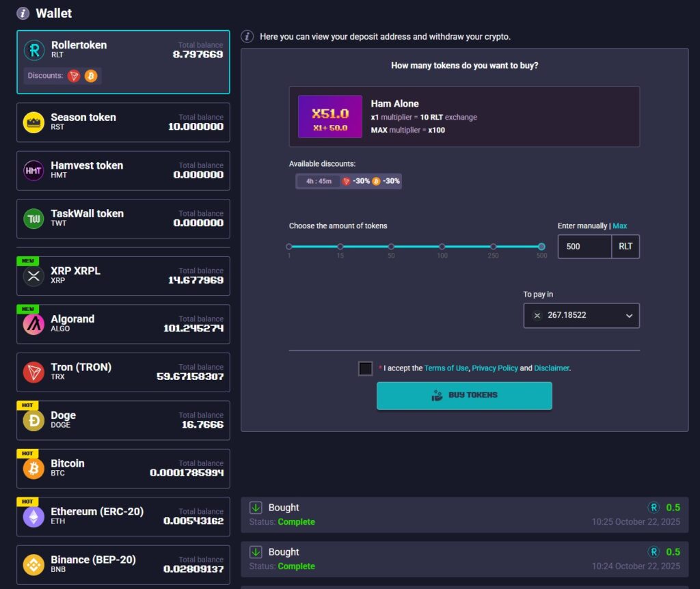Click the Ham Alone X51.0 multiplier thumbnail
Screen dimensions: 700x589
pos(330,117)
